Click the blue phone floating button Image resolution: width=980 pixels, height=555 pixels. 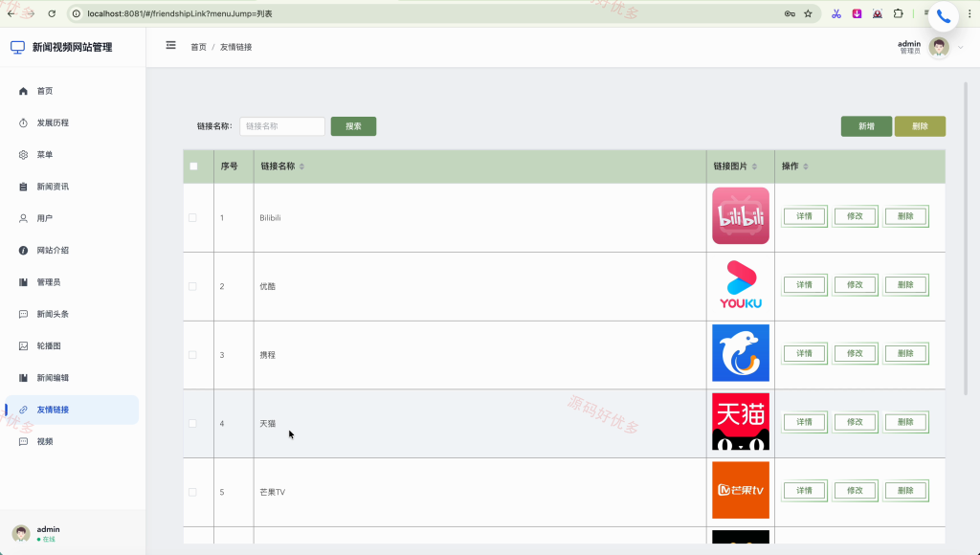[944, 17]
